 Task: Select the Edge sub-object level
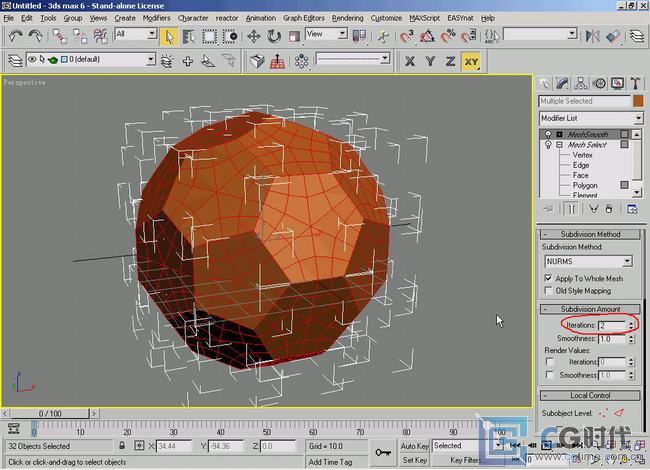[581, 165]
